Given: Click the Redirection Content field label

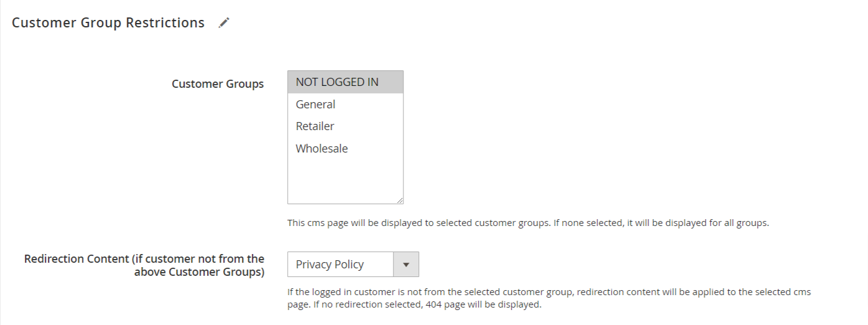Looking at the screenshot, I should pyautogui.click(x=144, y=265).
